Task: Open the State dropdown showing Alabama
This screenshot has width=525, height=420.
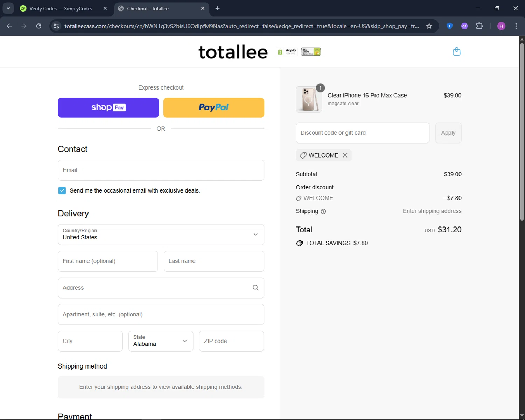Action: click(161, 341)
